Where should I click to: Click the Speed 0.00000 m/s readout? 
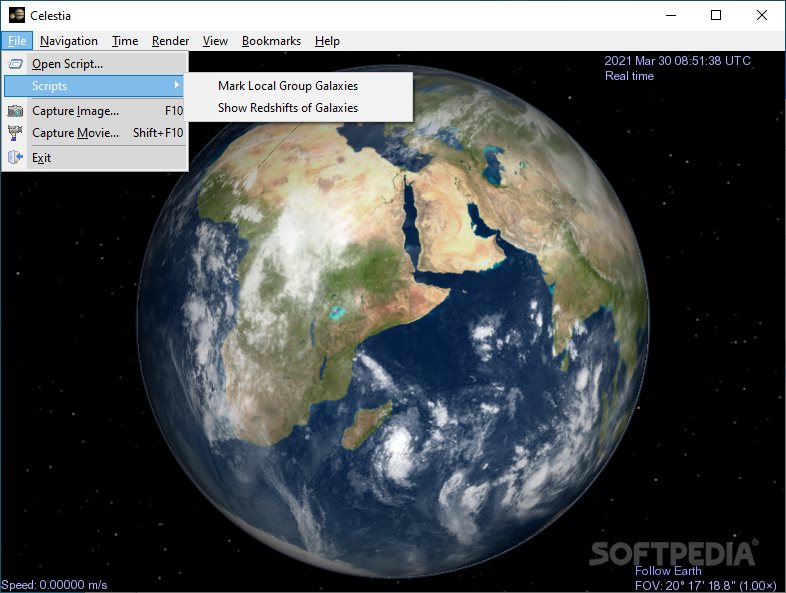coord(54,585)
